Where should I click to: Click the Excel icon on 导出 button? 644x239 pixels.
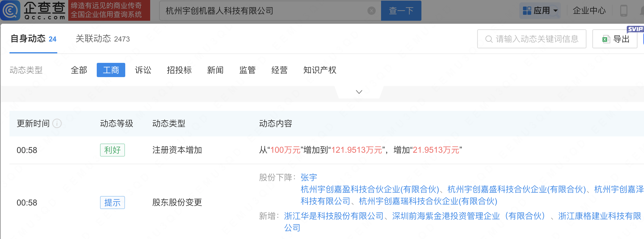pyautogui.click(x=605, y=39)
